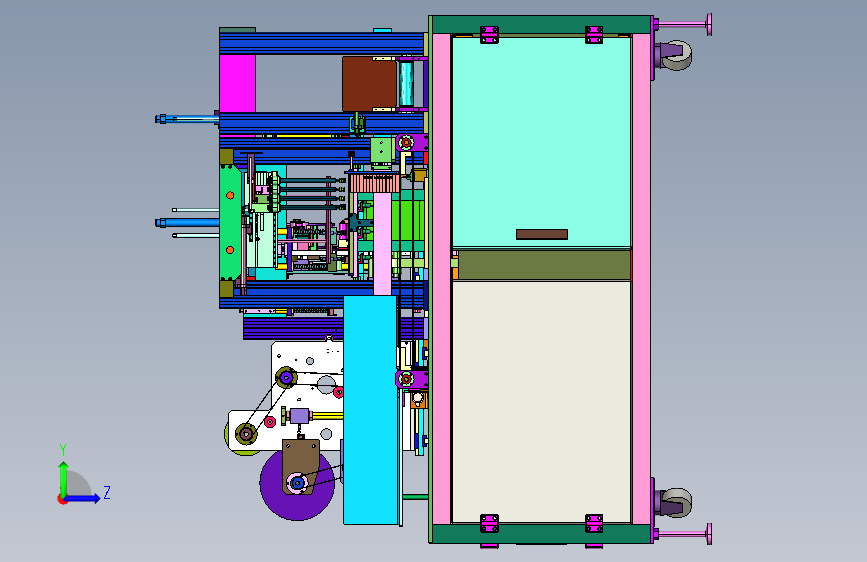The width and height of the screenshot is (867, 562).
Task: Pick the top-right magenta door hinge
Action: [x=594, y=34]
